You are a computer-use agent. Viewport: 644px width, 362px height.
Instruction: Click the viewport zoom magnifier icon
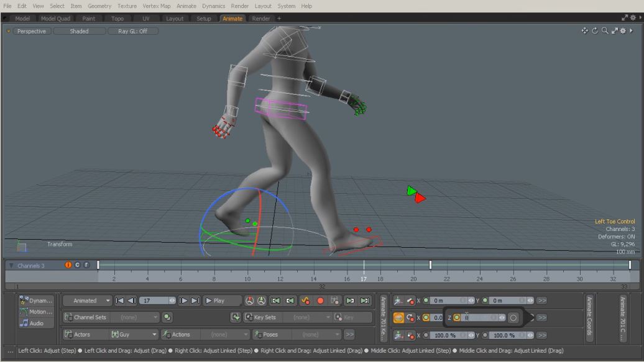605,31
